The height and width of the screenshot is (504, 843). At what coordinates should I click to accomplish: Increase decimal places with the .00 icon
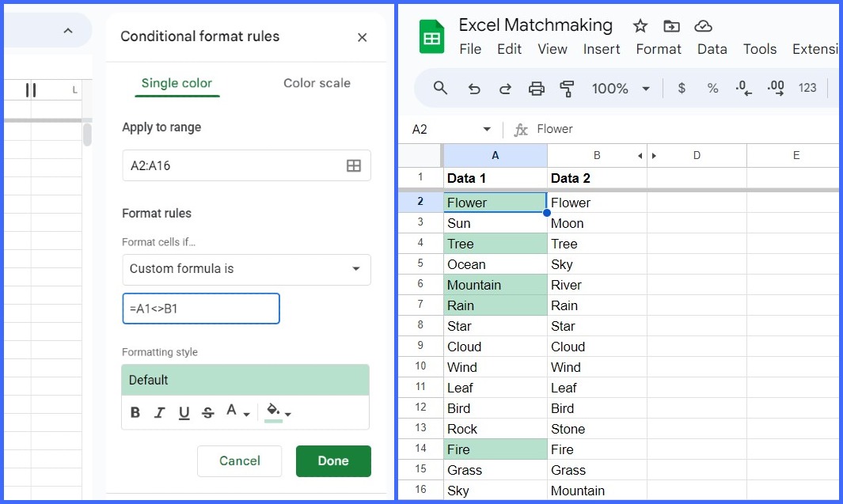coord(774,88)
